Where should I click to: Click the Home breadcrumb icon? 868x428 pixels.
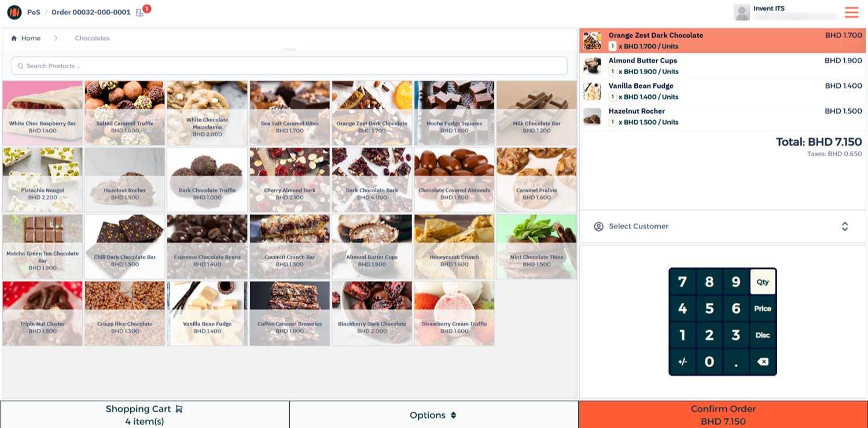click(x=14, y=38)
